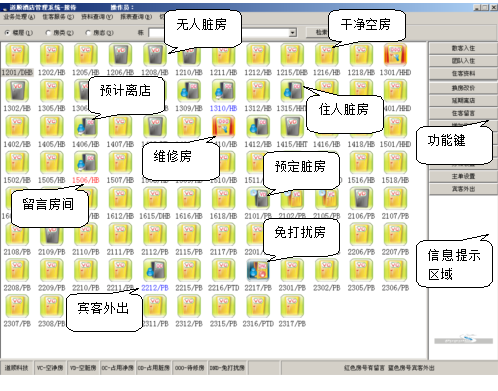Click the 团队入住 button

pyautogui.click(x=463, y=61)
